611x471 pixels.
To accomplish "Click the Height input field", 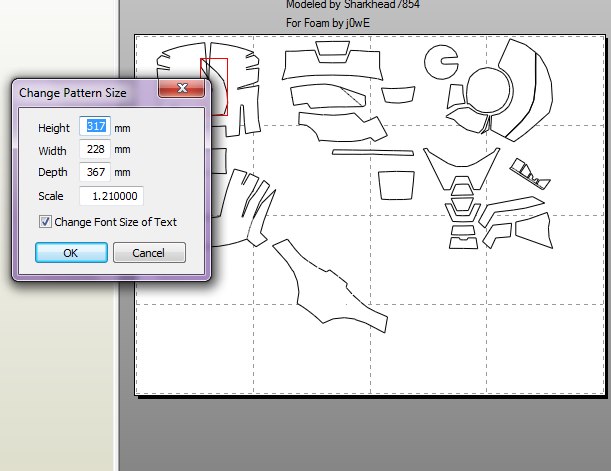I will tap(95, 126).
